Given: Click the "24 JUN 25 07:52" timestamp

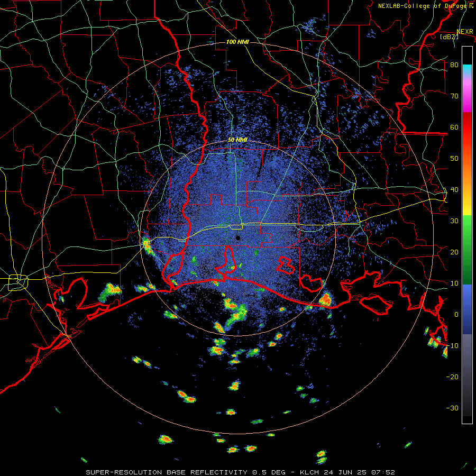Looking at the screenshot, I should pos(360,472).
